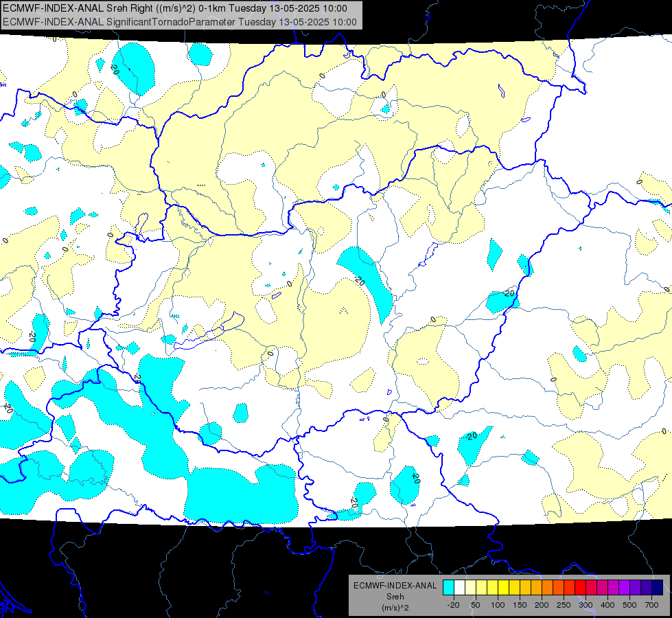The image size is (672, 618).
Task: Click the legend title 'ECMWF-INDEX-ANAL'
Action: point(395,586)
